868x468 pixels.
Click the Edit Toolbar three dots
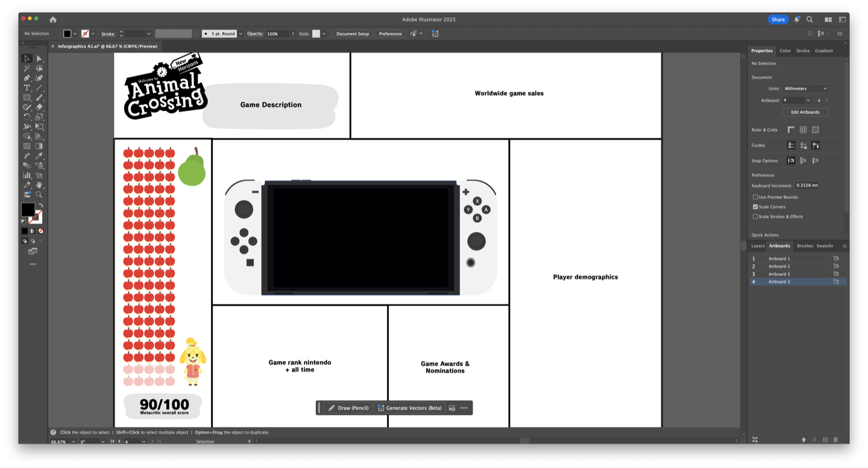(33, 264)
